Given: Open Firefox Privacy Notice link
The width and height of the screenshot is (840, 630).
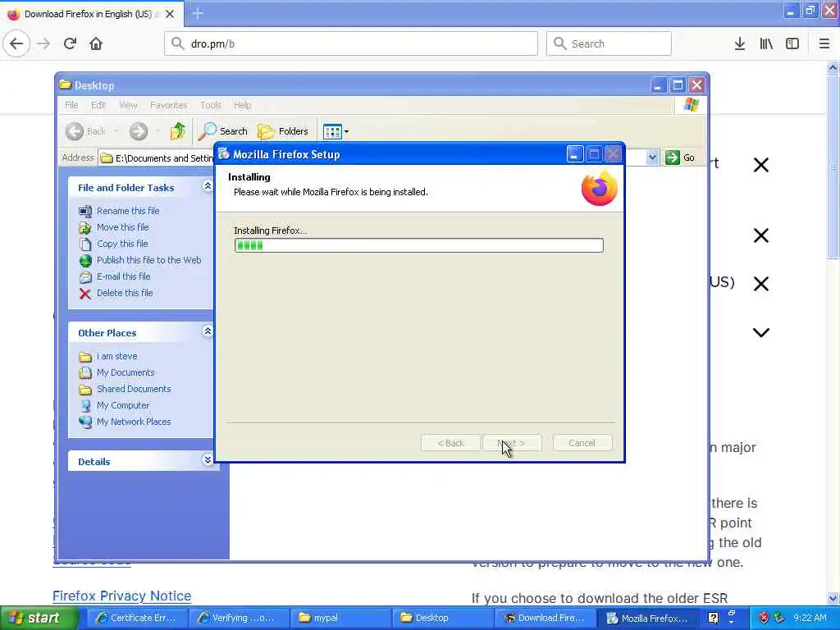Looking at the screenshot, I should tap(121, 596).
